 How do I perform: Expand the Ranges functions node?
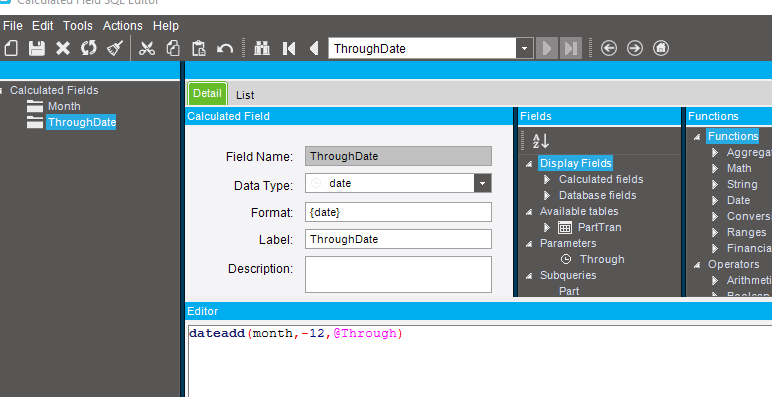pos(715,232)
